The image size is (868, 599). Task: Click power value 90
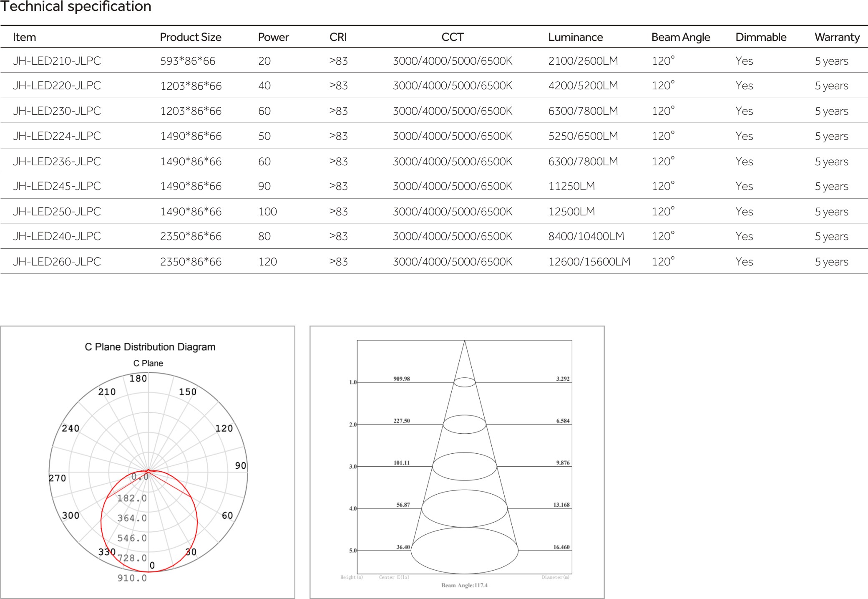click(264, 186)
